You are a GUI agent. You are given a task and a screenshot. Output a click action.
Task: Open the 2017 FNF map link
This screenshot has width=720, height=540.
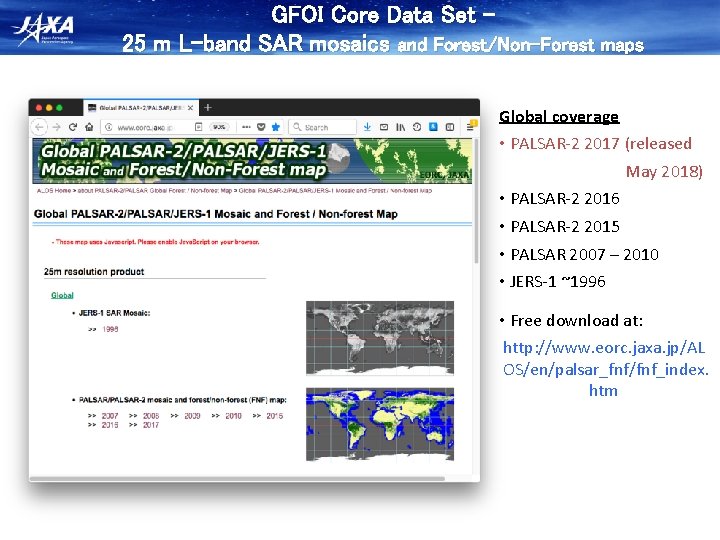click(151, 425)
